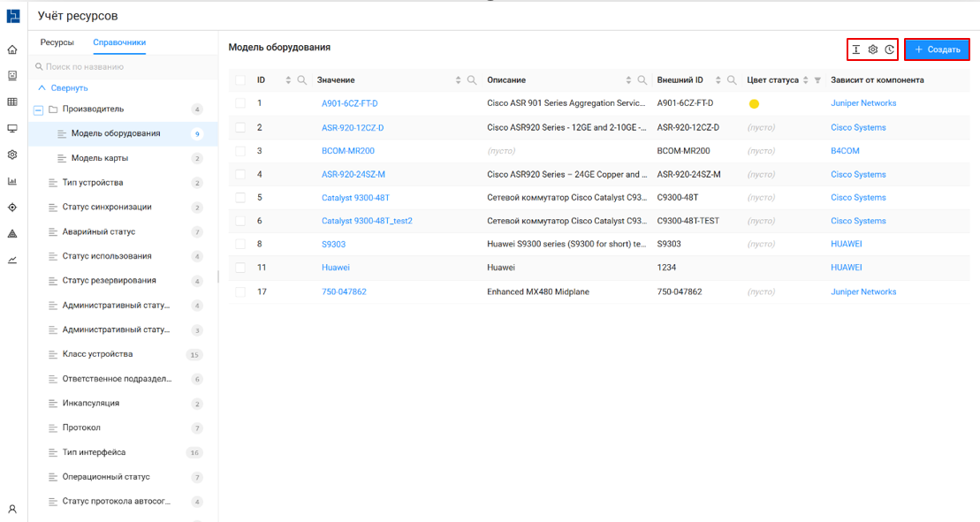Select the checkbox for row S9303

coord(240,245)
